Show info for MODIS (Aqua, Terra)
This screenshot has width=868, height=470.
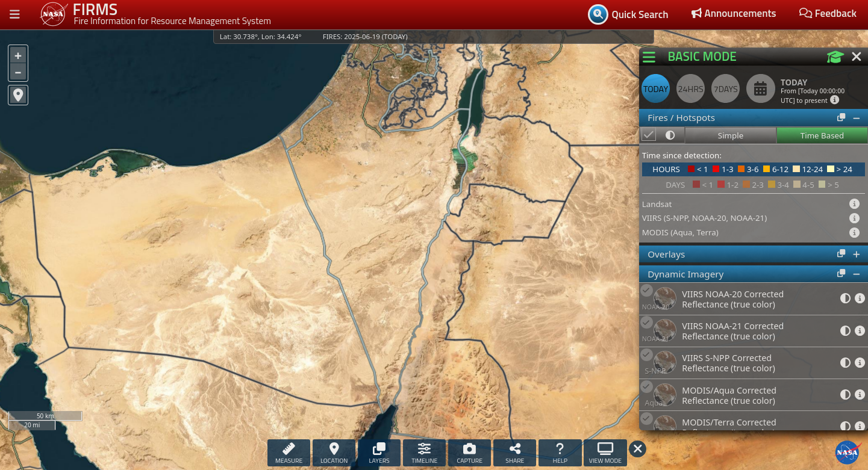[x=854, y=232]
